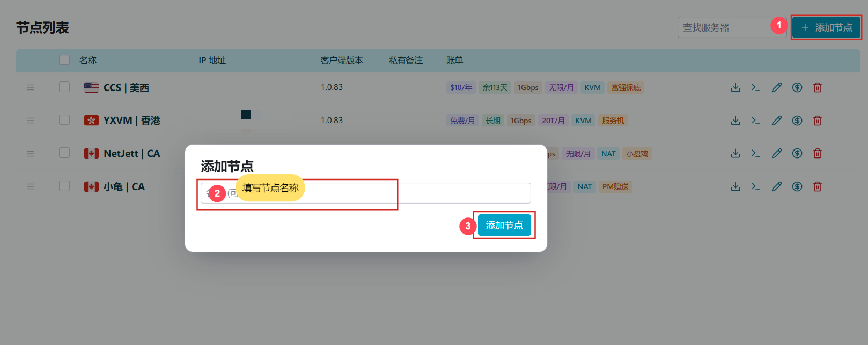Select the YXVM | 香港 row checkbox
Viewport: 868px width, 345px height.
(x=64, y=120)
